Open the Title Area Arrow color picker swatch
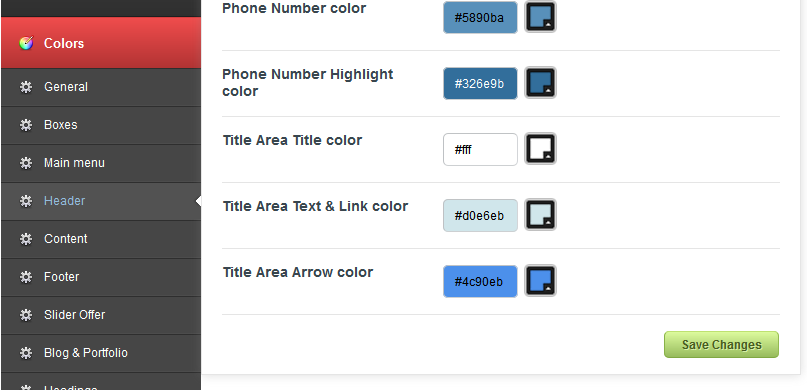Image resolution: width=807 pixels, height=390 pixels. pyautogui.click(x=540, y=281)
